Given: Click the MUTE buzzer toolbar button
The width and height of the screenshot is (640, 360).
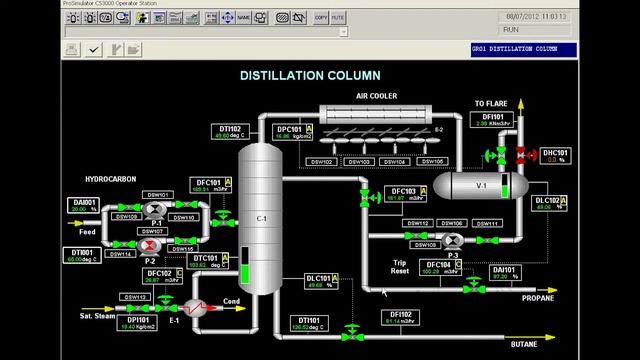Looking at the screenshot, I should [x=338, y=18].
